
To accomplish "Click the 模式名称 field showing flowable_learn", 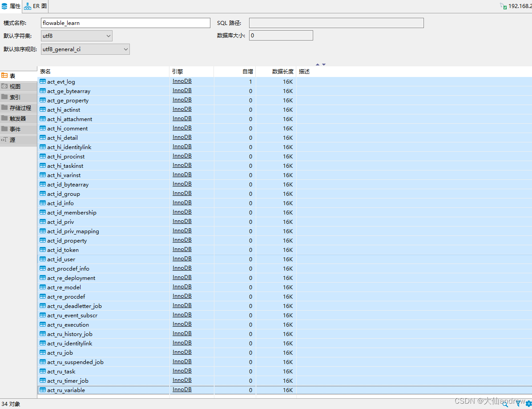I will click(125, 22).
